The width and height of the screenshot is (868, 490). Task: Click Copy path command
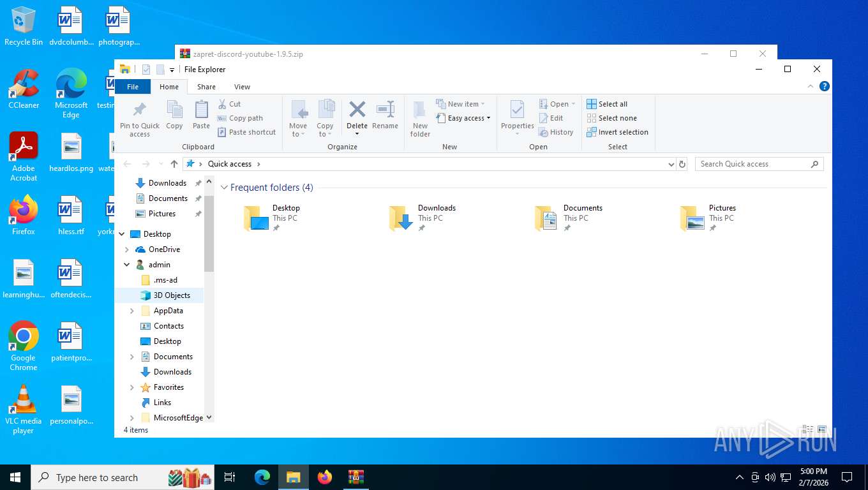click(x=240, y=118)
